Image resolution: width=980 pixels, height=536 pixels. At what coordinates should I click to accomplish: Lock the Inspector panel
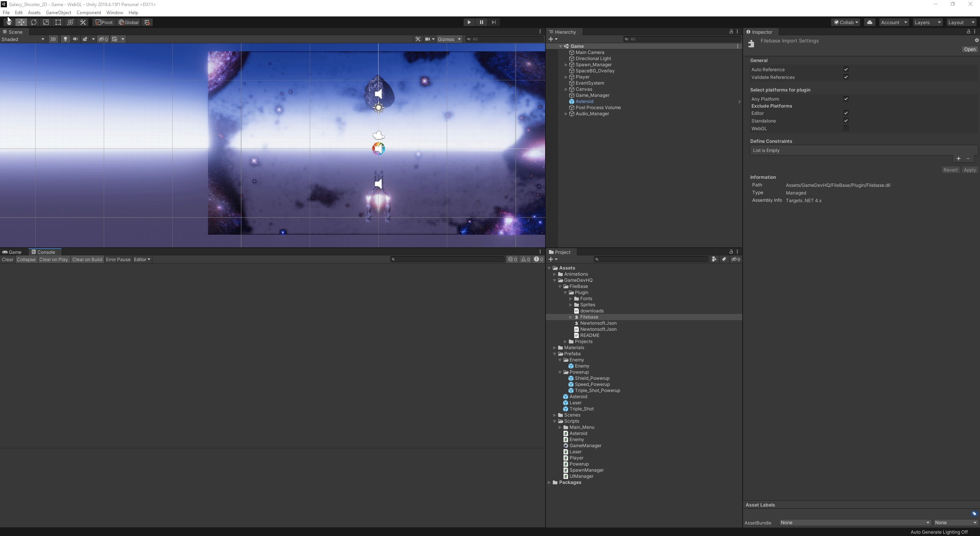(969, 32)
